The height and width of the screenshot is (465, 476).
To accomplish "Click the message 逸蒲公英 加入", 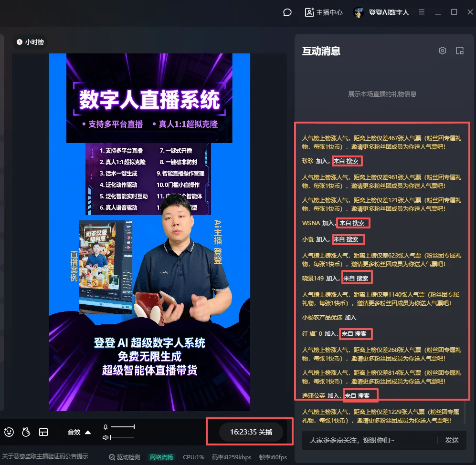I will [x=336, y=395].
